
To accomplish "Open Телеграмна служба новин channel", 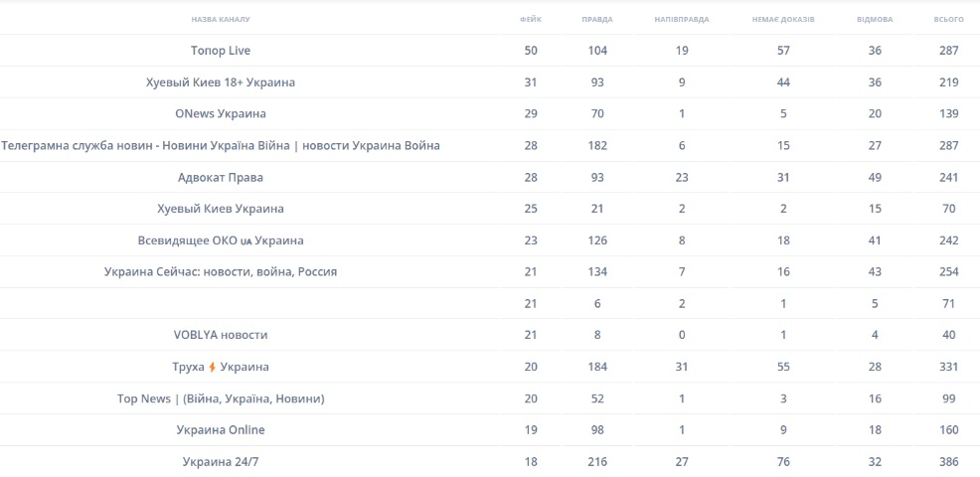I will tap(221, 146).
